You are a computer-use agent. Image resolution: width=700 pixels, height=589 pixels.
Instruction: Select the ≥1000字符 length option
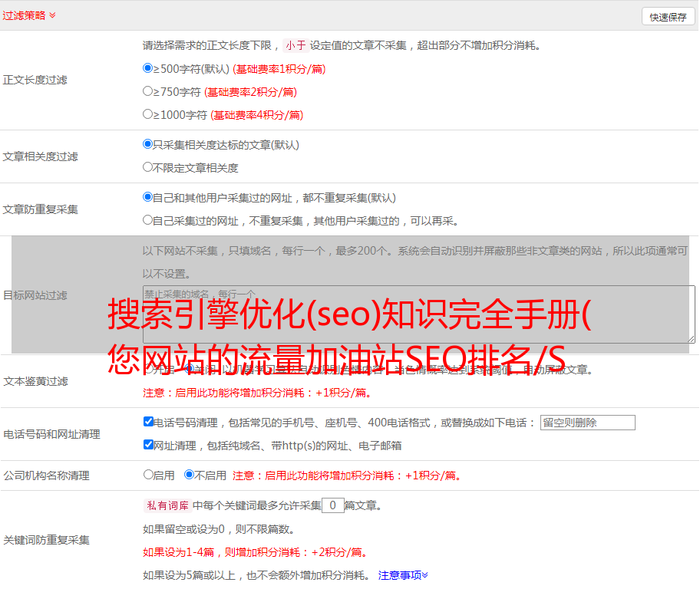[147, 114]
